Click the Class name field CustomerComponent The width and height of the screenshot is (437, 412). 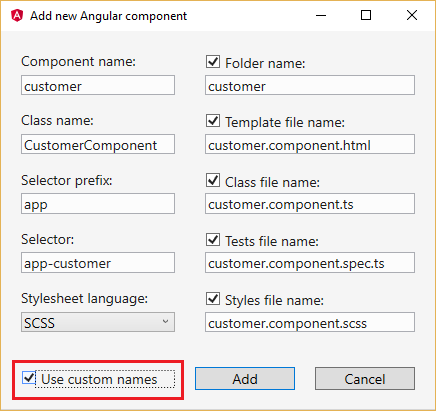(98, 144)
